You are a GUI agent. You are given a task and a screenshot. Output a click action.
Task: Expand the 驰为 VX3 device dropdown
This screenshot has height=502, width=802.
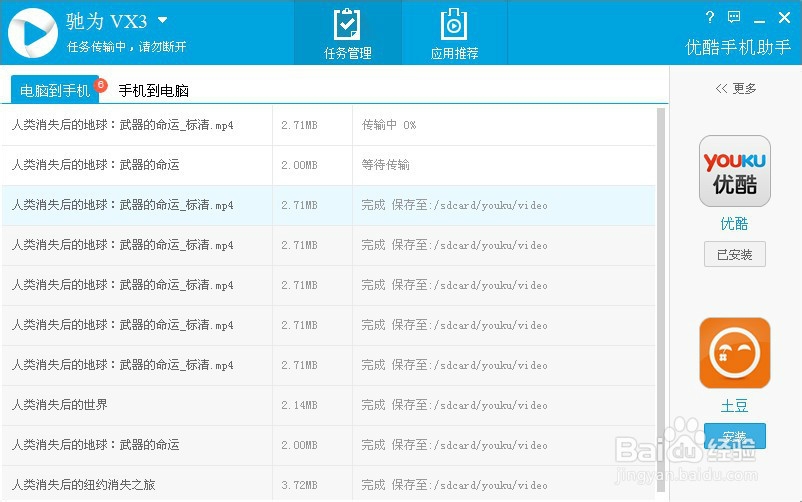pos(163,20)
